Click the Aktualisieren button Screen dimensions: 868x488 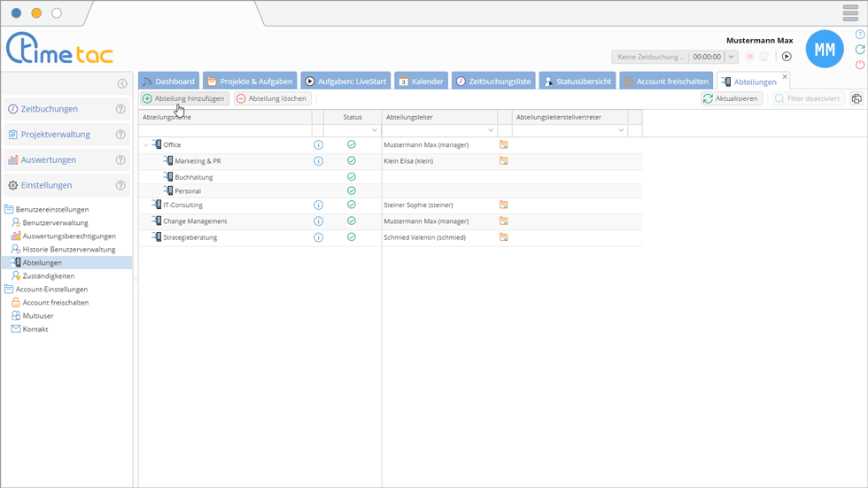[x=731, y=98]
